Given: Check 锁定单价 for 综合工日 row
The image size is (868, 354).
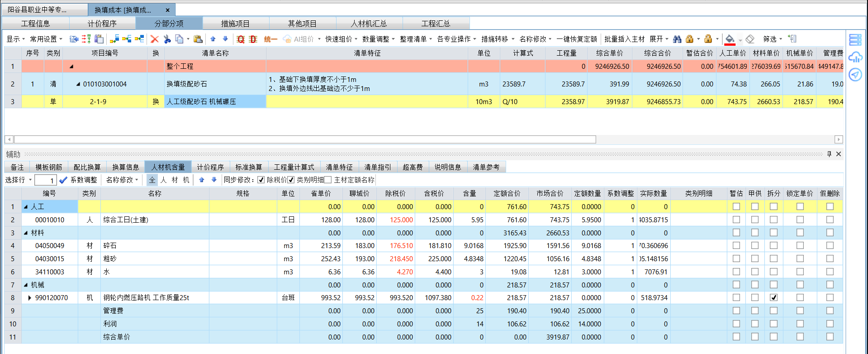Looking at the screenshot, I should click(800, 220).
